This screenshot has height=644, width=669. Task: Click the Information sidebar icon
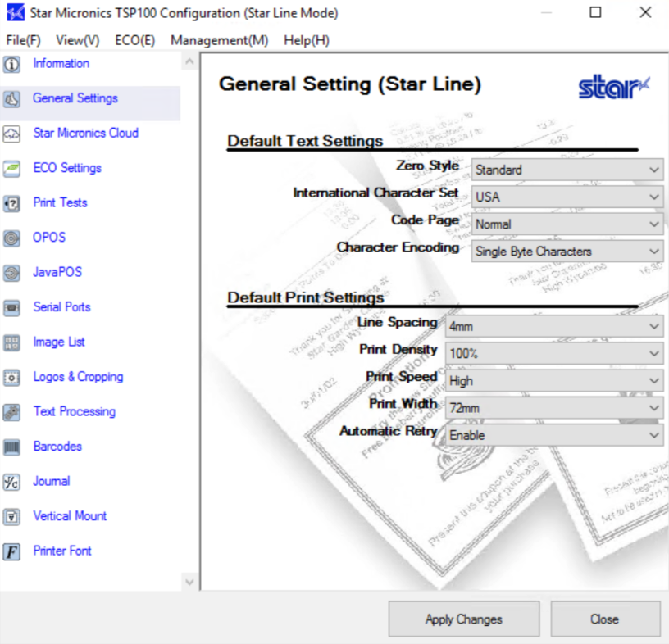pos(11,64)
